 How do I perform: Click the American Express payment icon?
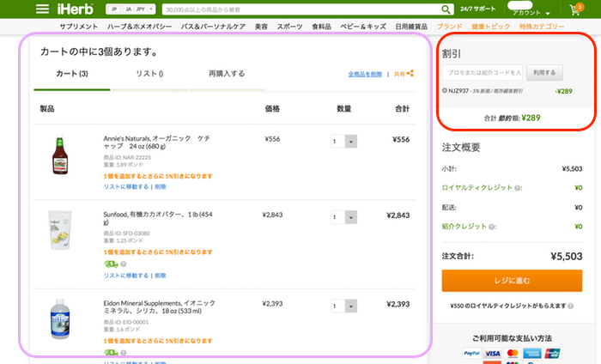coord(532,354)
